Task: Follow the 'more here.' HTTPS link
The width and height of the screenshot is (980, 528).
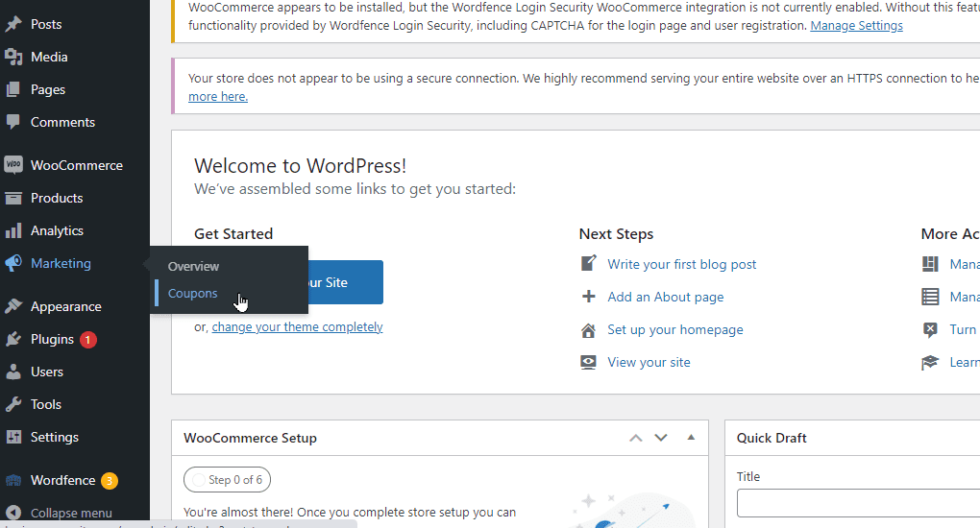Action: [218, 96]
